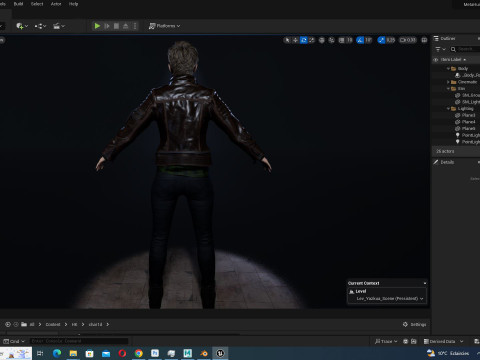Click the stop playback square button
Image resolution: width=480 pixels, height=360 pixels.
[116, 26]
